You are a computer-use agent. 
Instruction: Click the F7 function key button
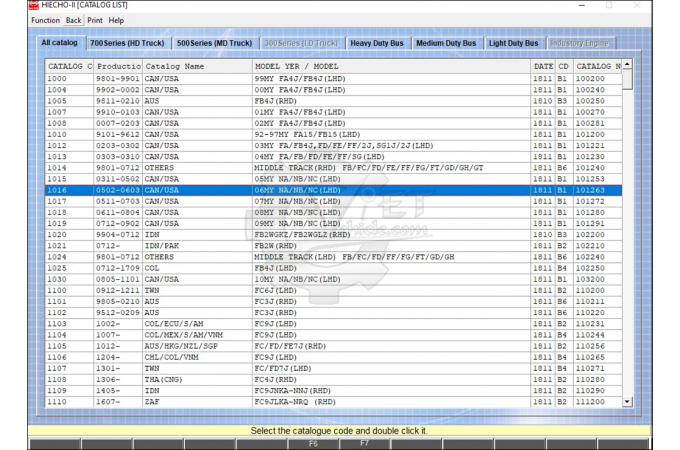364,443
